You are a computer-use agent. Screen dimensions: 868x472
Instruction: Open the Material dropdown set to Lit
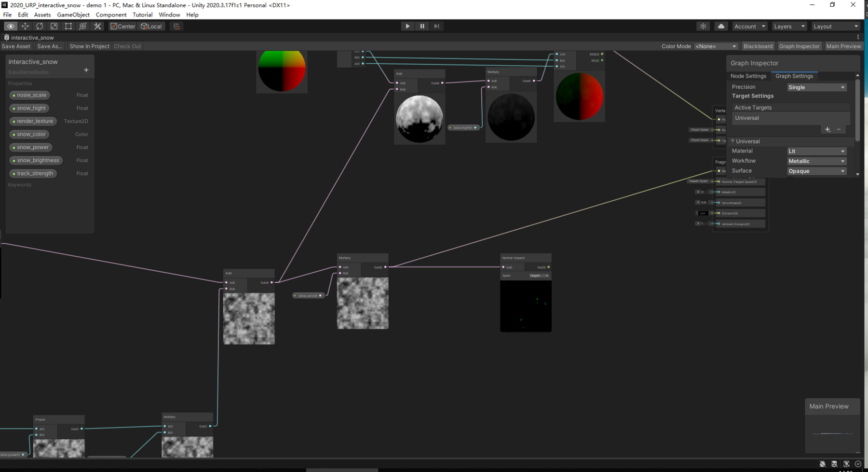click(816, 152)
